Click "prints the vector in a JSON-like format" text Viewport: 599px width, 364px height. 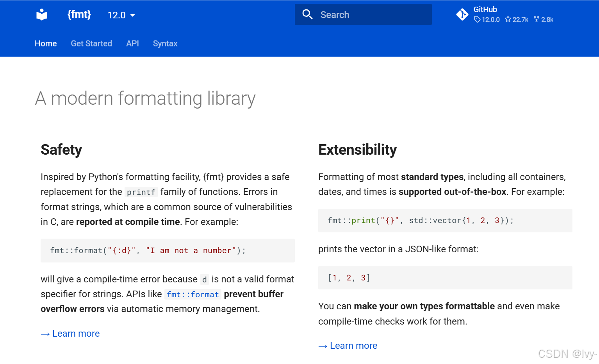coord(398,249)
